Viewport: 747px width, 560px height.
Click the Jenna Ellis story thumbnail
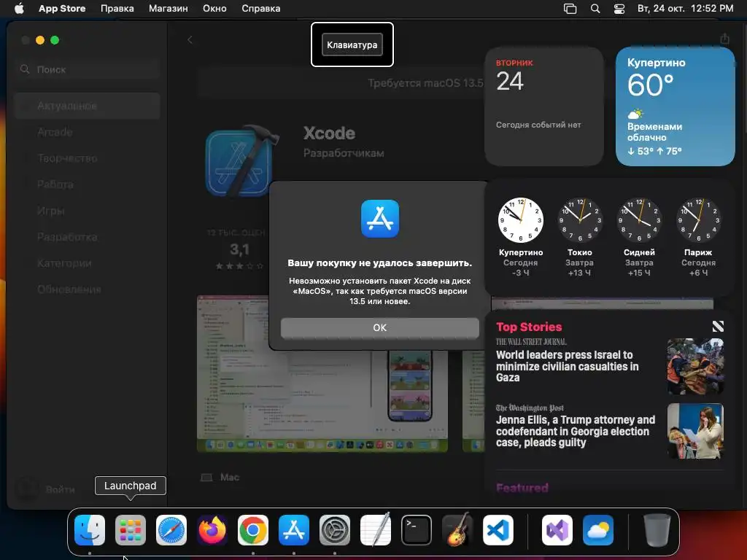point(695,432)
